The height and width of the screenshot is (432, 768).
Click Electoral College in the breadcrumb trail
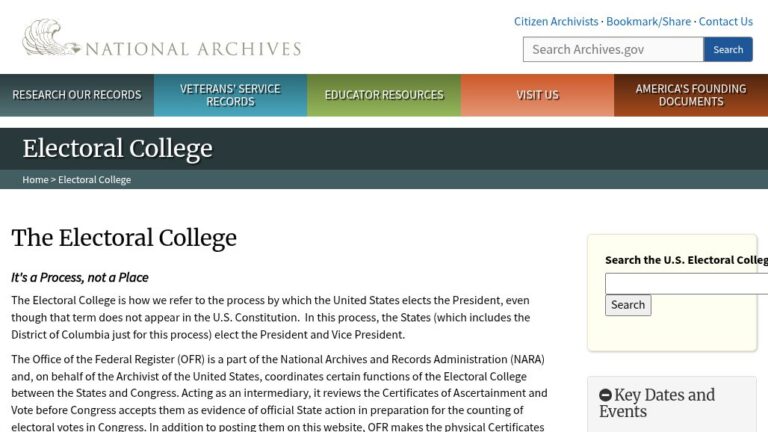[94, 180]
